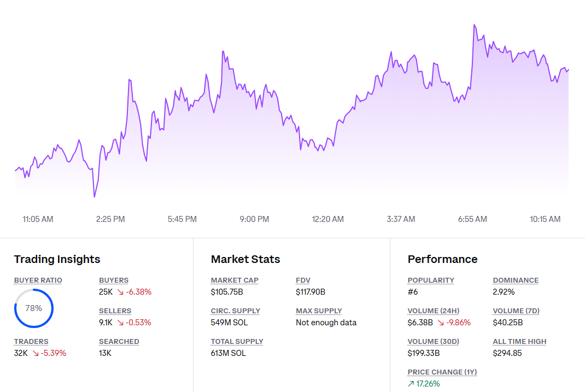Open the FDV info label
The image size is (585, 392).
[303, 280]
